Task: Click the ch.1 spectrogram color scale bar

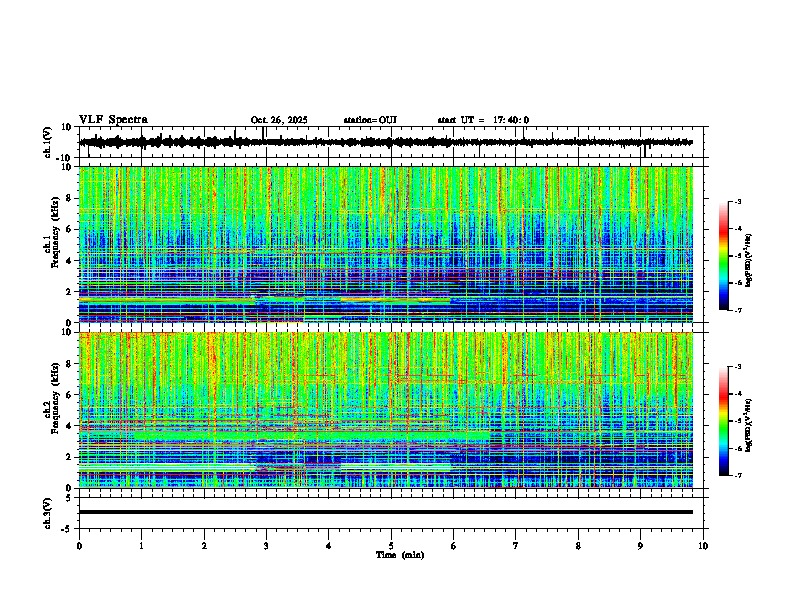Action: pos(723,256)
